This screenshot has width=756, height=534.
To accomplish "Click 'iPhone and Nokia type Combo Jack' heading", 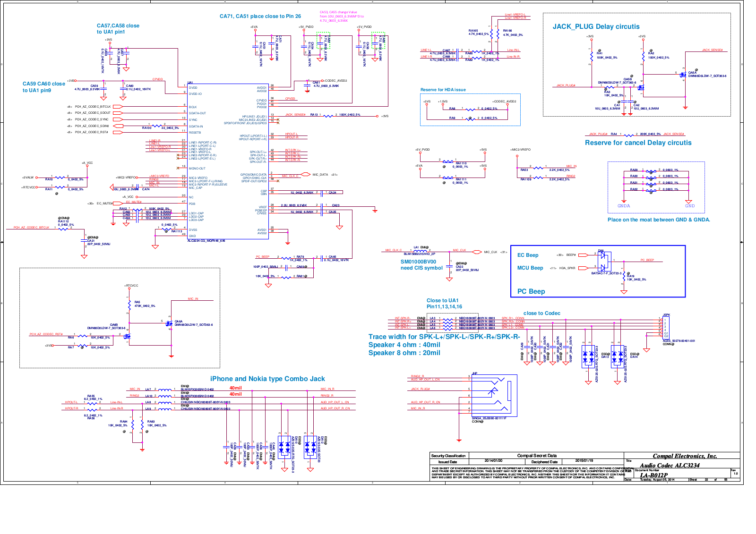I will (267, 379).
